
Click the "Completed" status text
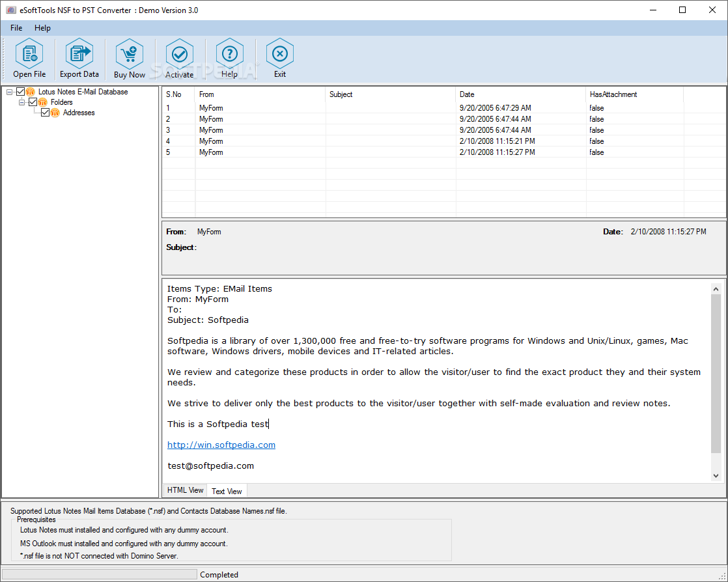tap(219, 575)
